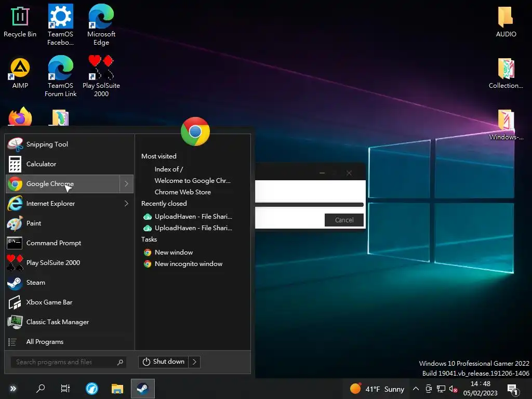Click the Shut down button

(x=164, y=362)
